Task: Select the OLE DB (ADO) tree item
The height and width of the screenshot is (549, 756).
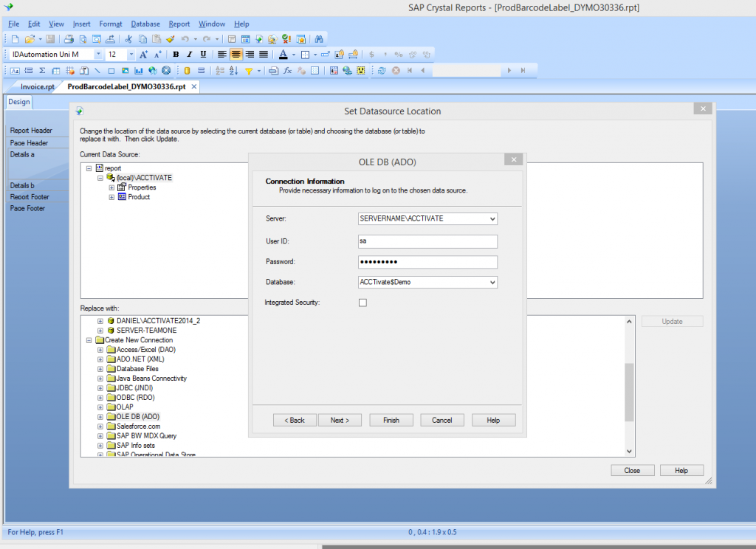Action: 137,417
